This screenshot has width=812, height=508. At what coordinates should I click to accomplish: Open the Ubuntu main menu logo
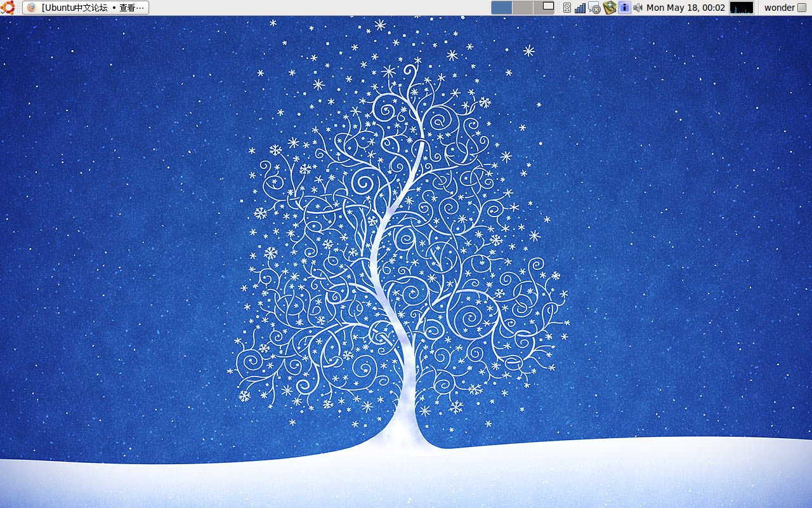pyautogui.click(x=8, y=8)
